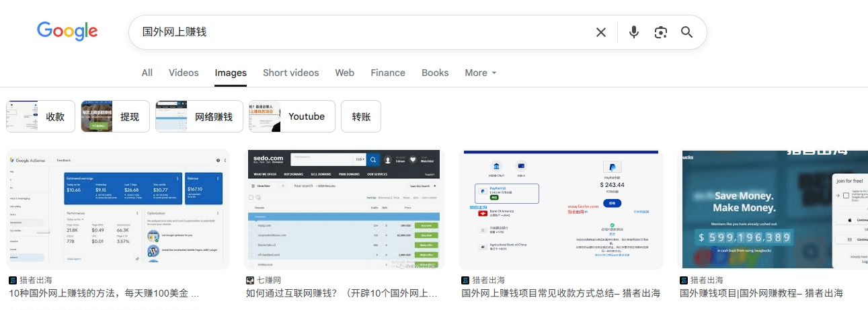The height and width of the screenshot is (310, 868).
Task: Expand the More dropdown menu
Action: point(481,73)
